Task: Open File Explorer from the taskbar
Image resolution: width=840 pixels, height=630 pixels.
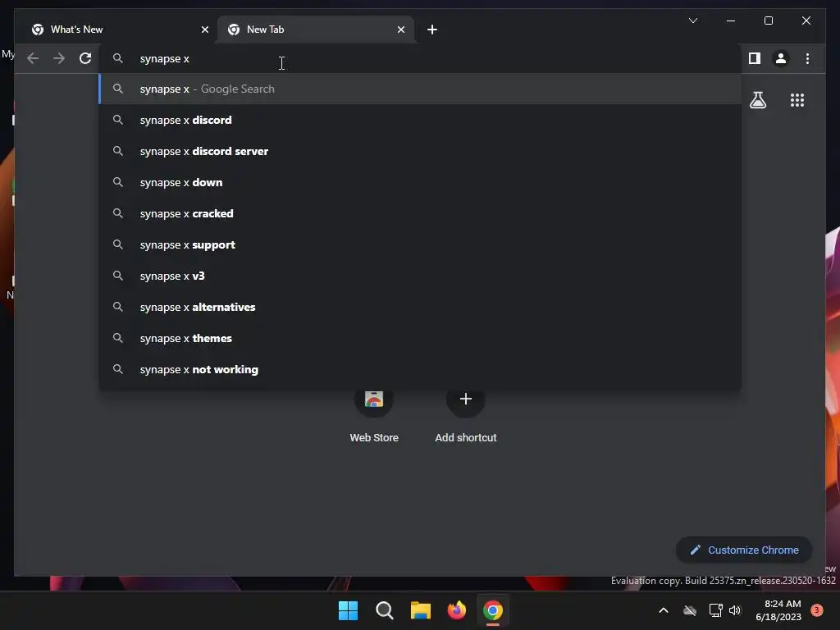Action: click(421, 610)
